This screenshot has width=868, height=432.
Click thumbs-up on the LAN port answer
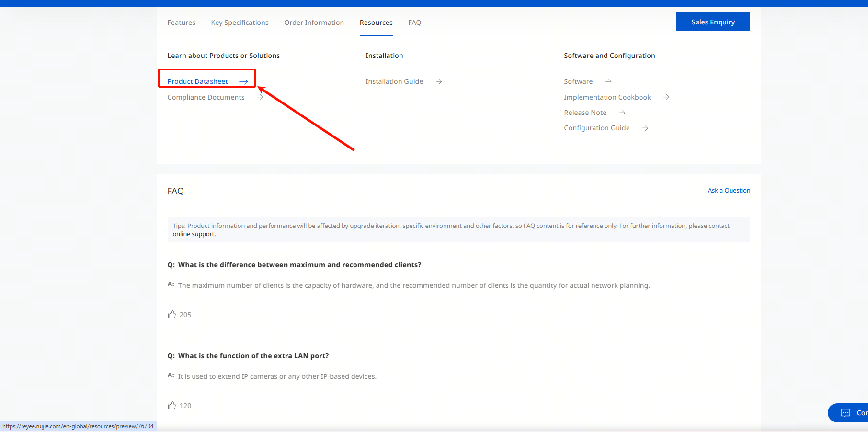pyautogui.click(x=172, y=406)
